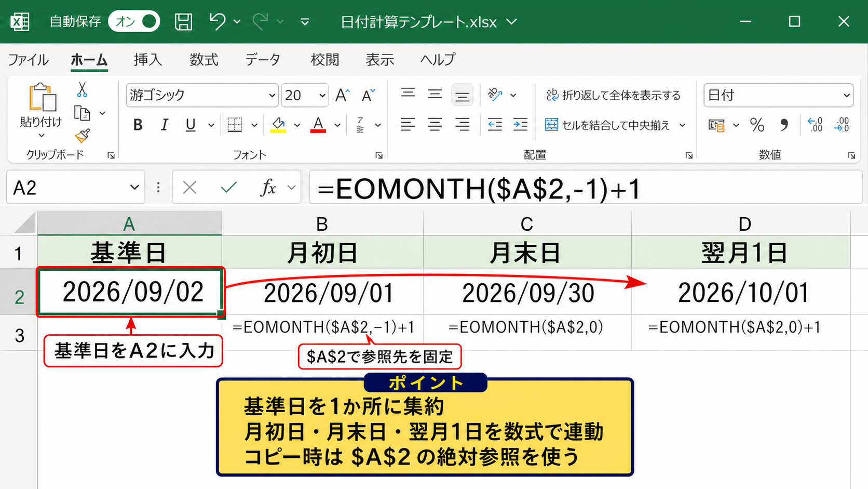Click Align Left icon
This screenshot has width=868, height=489.
pos(408,125)
